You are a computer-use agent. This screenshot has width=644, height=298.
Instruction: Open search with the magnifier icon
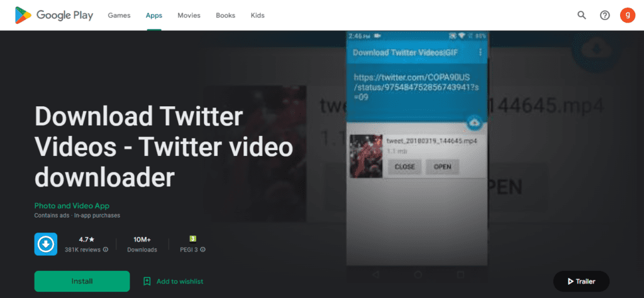tap(582, 15)
